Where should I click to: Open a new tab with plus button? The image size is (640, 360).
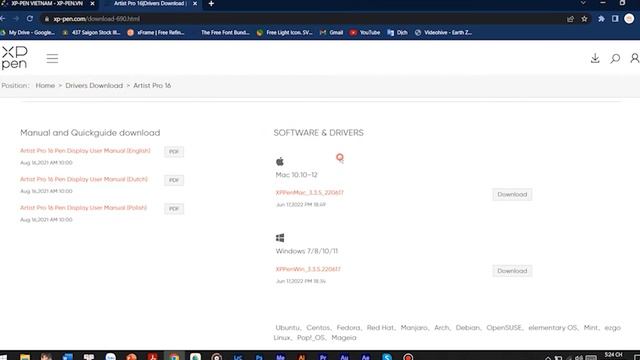[x=211, y=4]
